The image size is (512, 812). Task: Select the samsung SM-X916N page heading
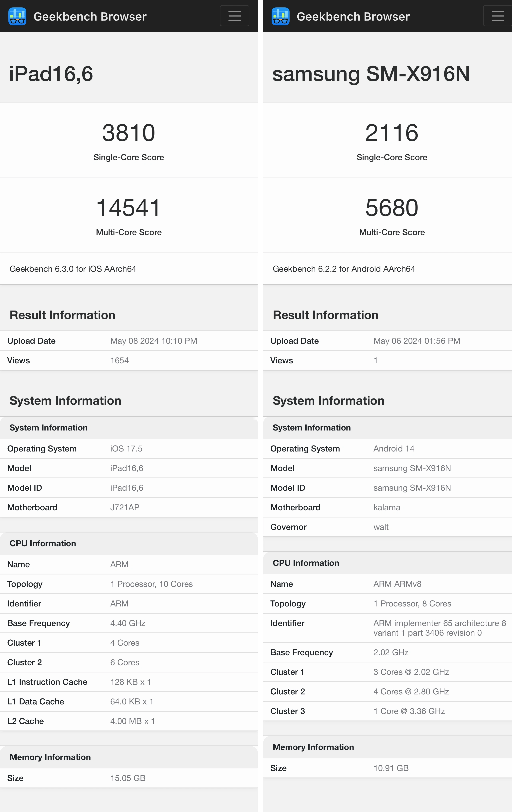coord(371,74)
